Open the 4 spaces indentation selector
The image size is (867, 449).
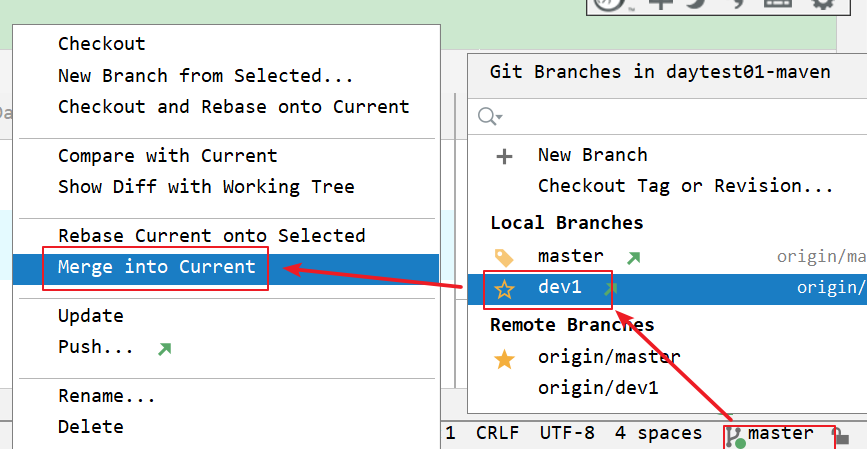click(658, 434)
